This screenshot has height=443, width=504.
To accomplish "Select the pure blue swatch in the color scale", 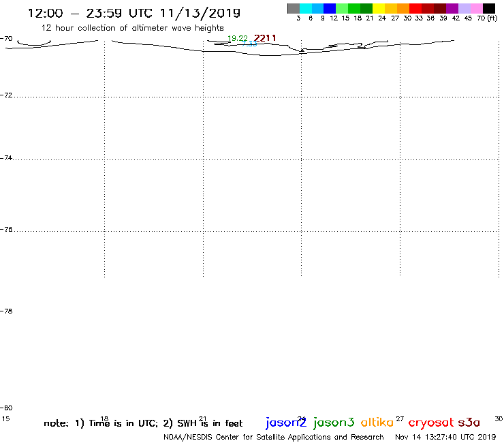I will click(330, 8).
